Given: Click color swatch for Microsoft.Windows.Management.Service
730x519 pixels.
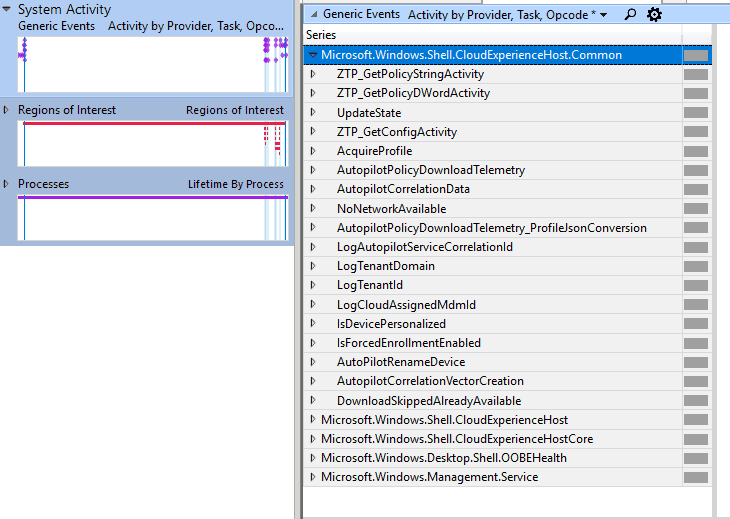Looking at the screenshot, I should pos(696,477).
